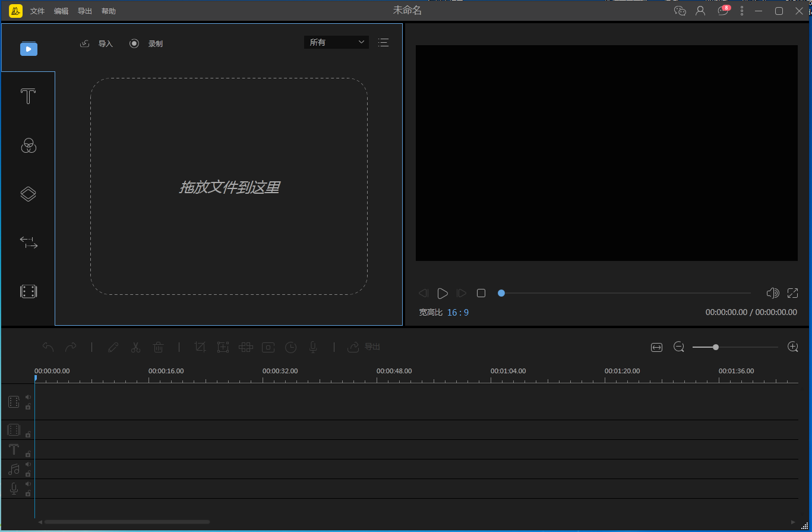Mute the main video track
The width and height of the screenshot is (812, 532).
coord(28,397)
